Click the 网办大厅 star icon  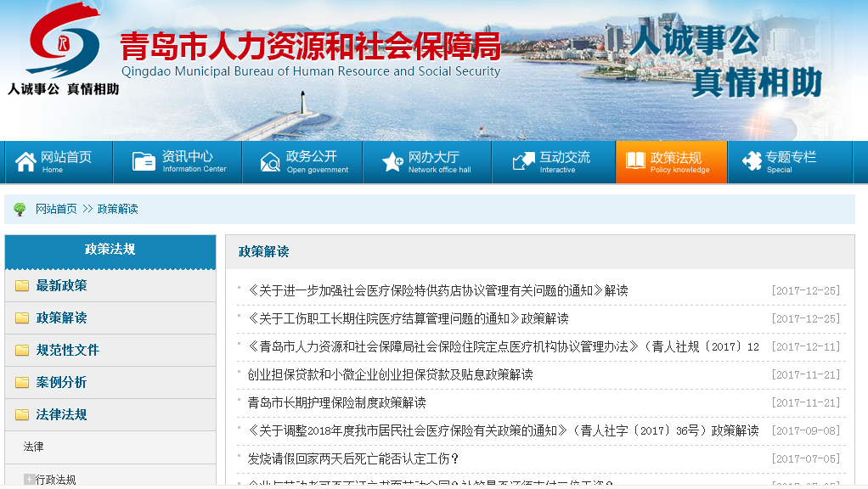(x=392, y=162)
